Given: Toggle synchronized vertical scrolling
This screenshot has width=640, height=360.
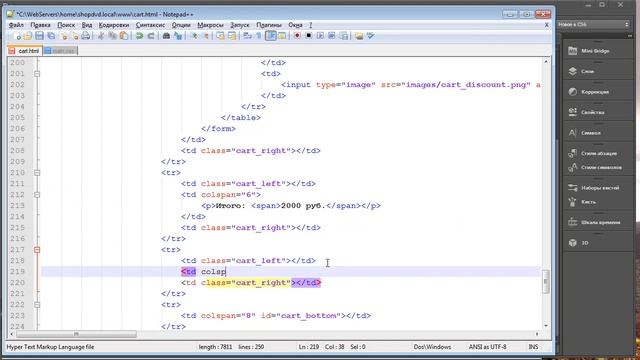Looking at the screenshot, I should 220,36.
